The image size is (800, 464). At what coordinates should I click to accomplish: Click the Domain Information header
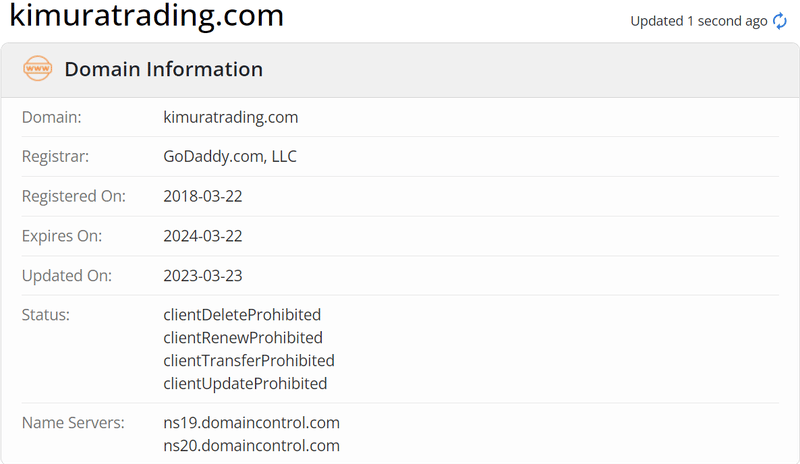coord(163,69)
